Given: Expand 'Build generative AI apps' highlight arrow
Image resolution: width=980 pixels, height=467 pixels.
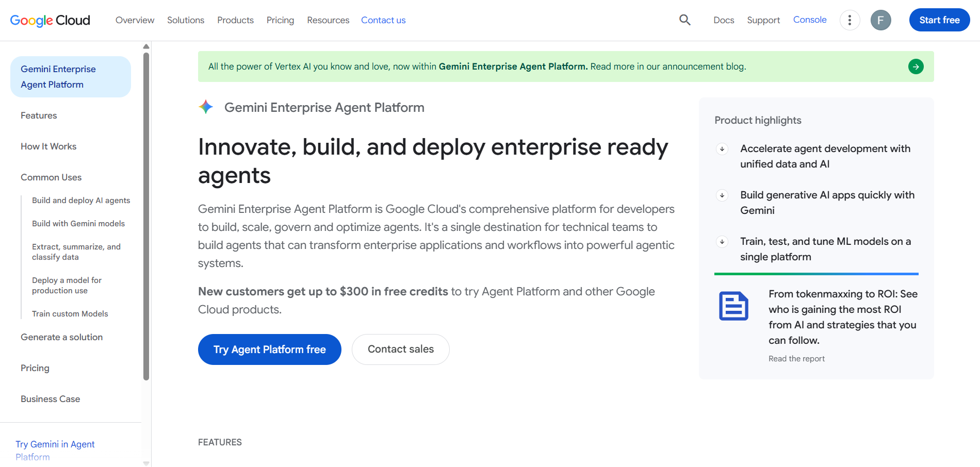Looking at the screenshot, I should [722, 195].
